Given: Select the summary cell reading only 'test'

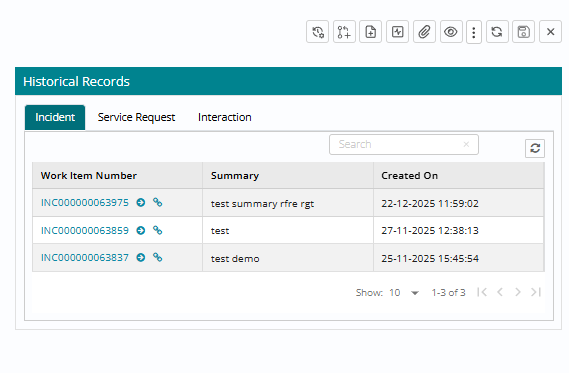Looking at the screenshot, I should [288, 230].
